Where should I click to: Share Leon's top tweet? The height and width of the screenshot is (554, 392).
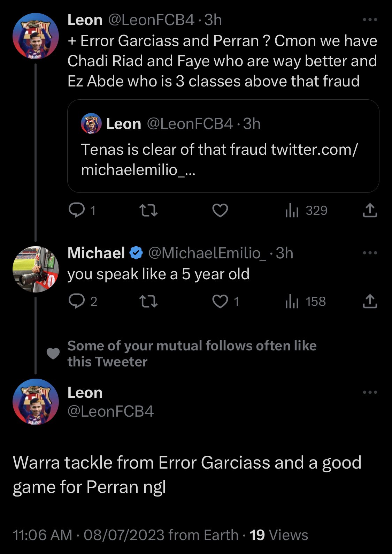click(370, 210)
